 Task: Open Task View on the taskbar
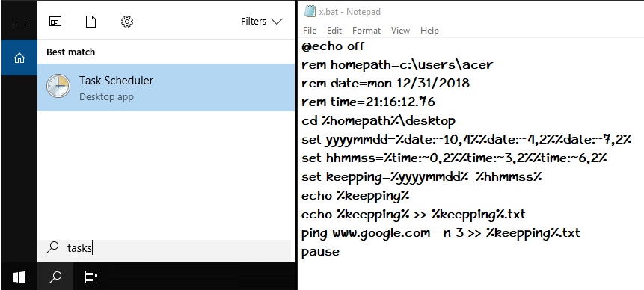click(91, 277)
